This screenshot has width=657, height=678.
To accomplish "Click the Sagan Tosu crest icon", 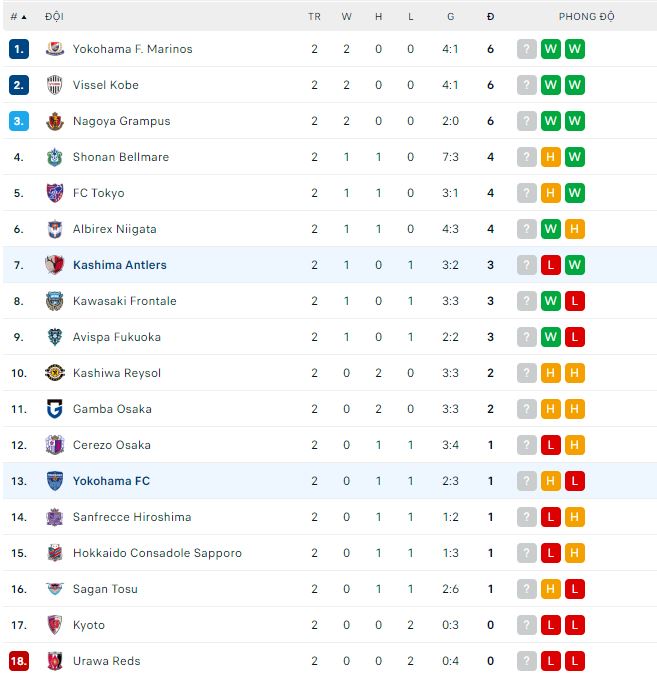I will (x=55, y=589).
